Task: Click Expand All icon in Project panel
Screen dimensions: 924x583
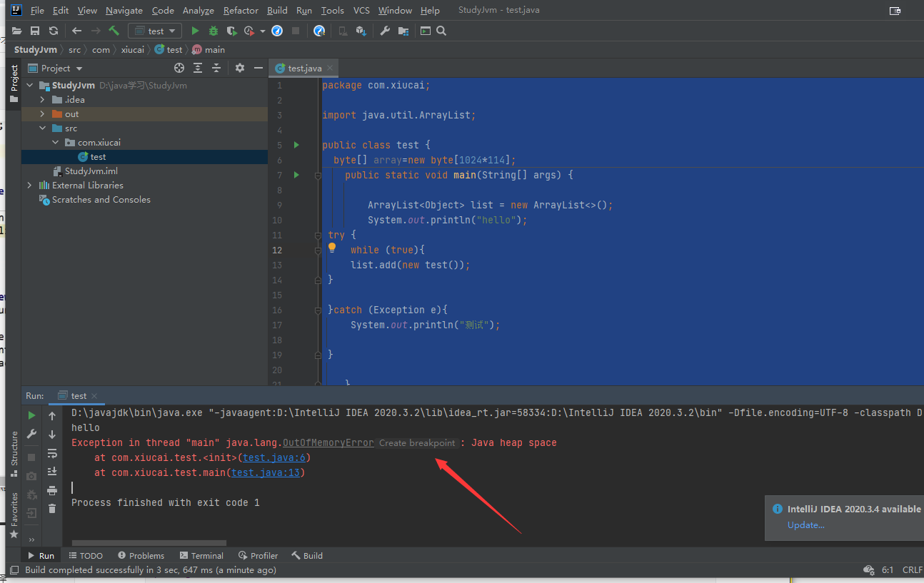Action: 199,68
